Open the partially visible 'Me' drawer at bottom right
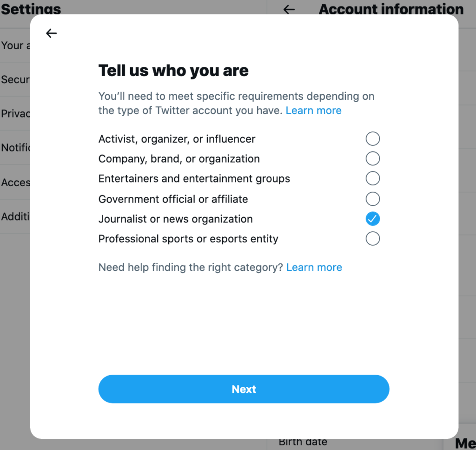 pyautogui.click(x=465, y=443)
